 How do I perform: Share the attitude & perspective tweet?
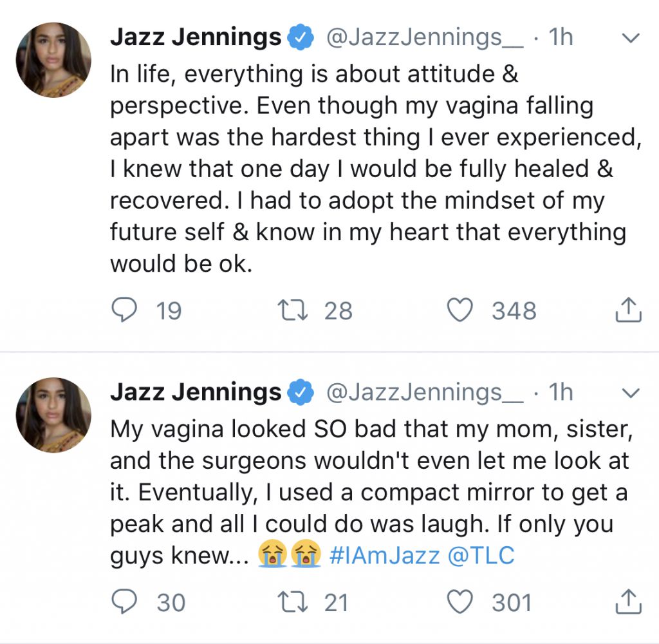[629, 311]
